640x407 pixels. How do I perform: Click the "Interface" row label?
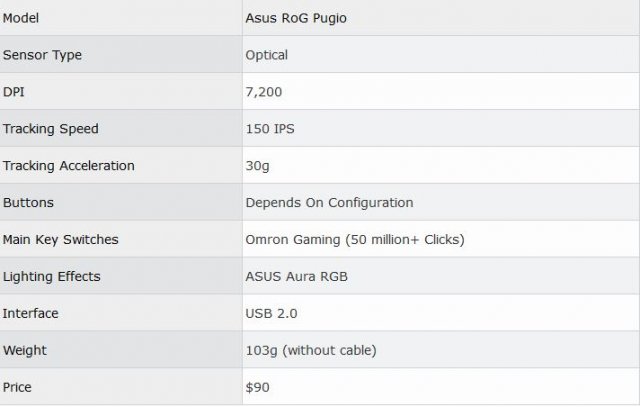pos(31,314)
